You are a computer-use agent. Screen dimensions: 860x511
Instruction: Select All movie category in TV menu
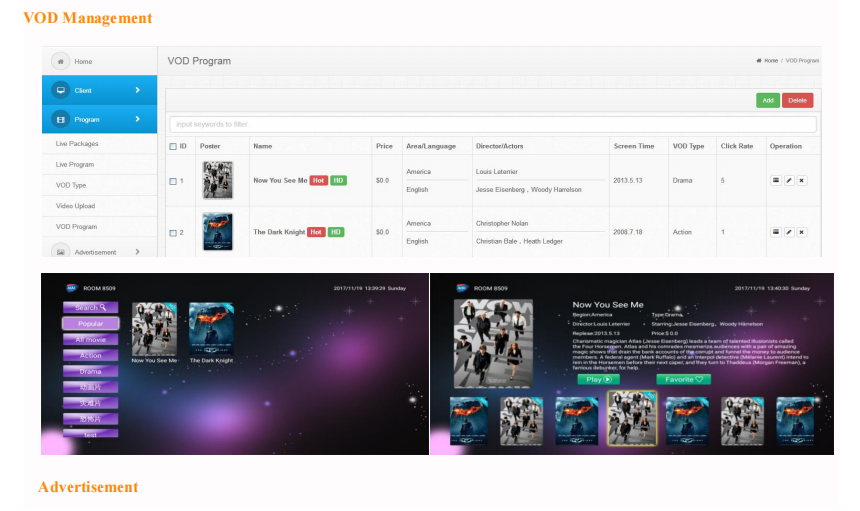pos(90,339)
